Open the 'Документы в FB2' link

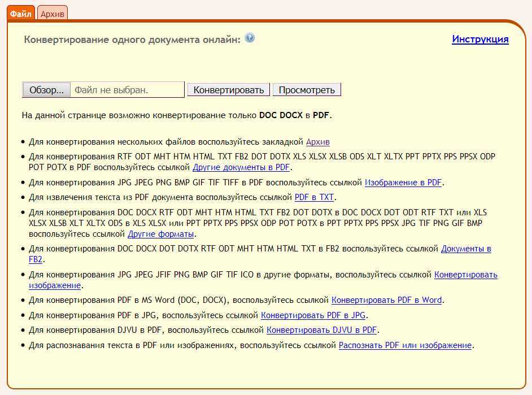tap(466, 249)
